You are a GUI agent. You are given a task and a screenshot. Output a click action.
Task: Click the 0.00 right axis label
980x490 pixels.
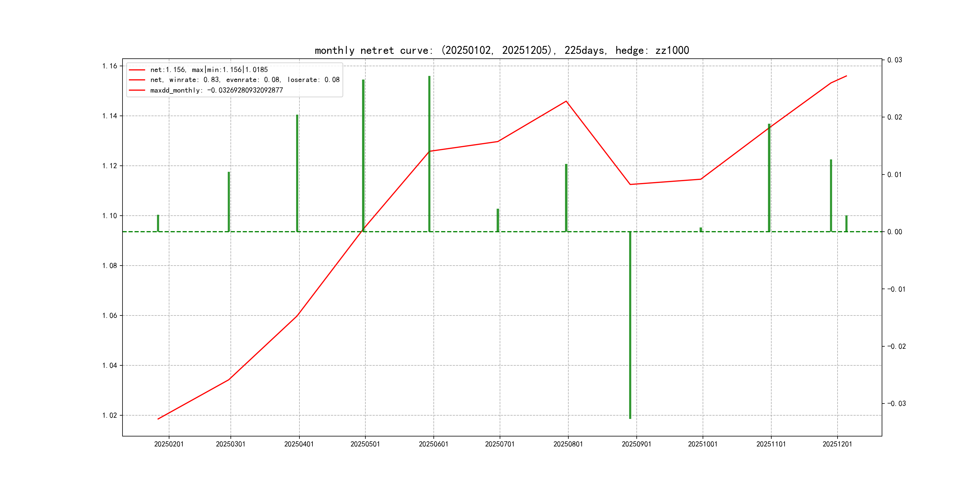click(894, 232)
